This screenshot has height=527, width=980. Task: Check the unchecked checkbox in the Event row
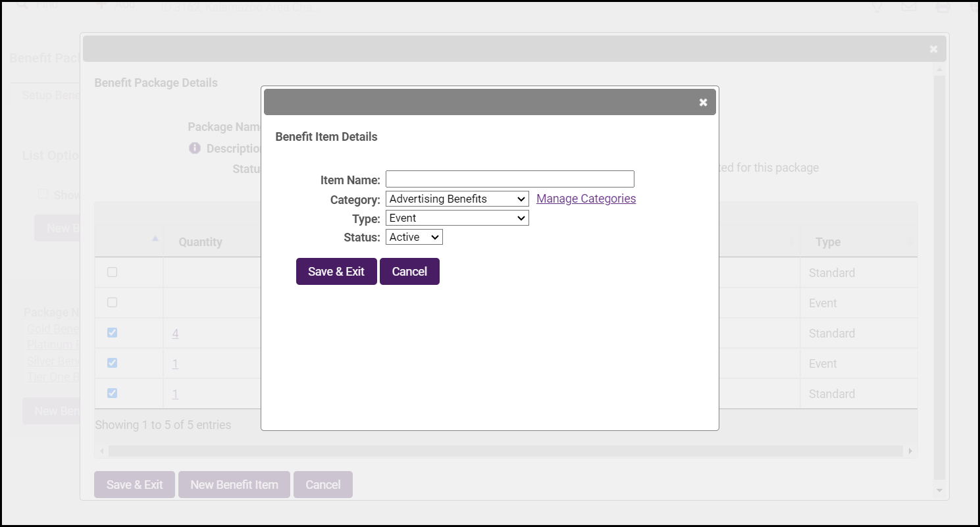112,303
